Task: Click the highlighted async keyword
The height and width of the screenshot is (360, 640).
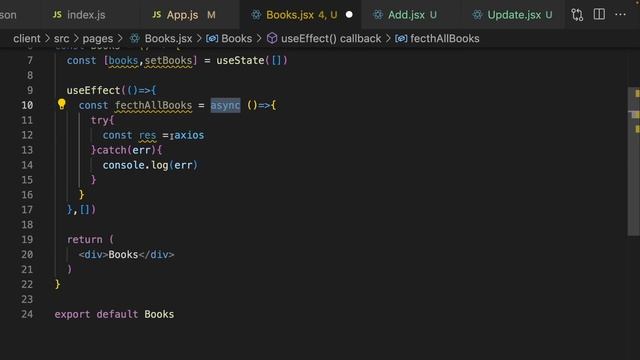Action: [x=225, y=105]
